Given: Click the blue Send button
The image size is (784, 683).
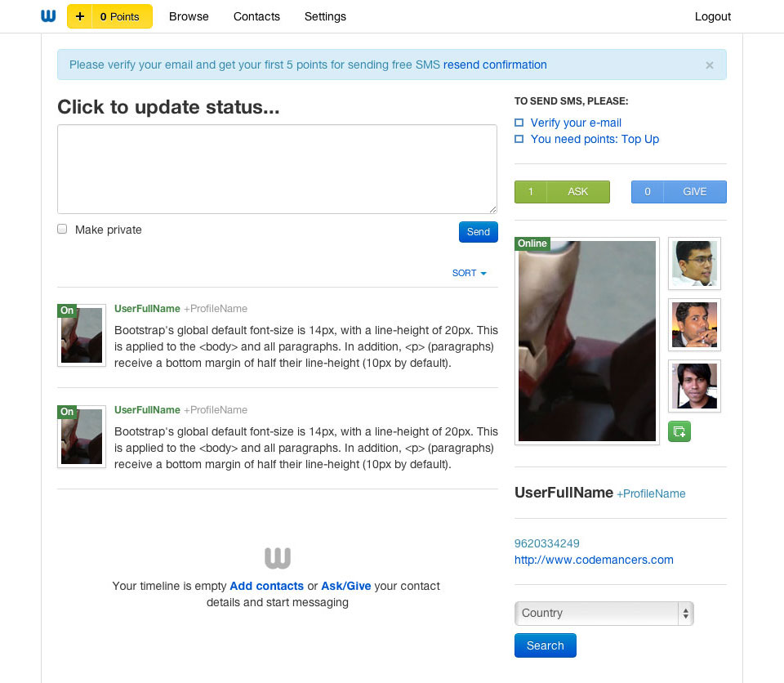Looking at the screenshot, I should [x=478, y=232].
